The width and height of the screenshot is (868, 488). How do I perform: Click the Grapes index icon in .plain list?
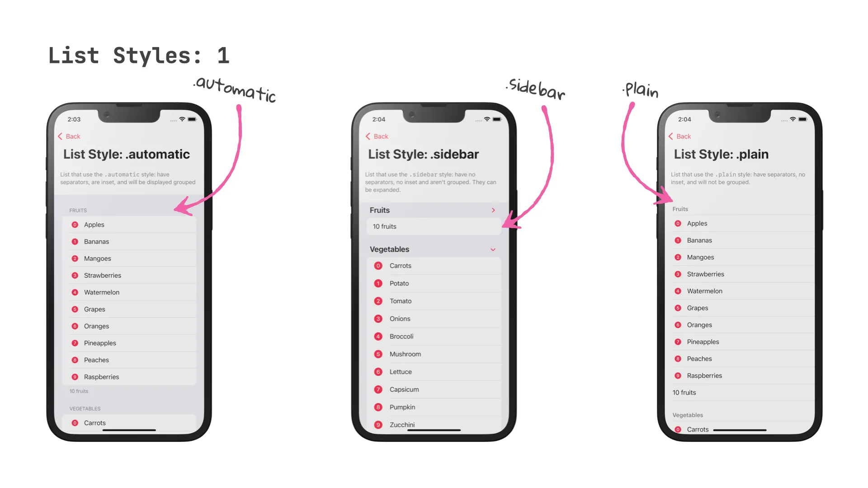[x=679, y=307]
